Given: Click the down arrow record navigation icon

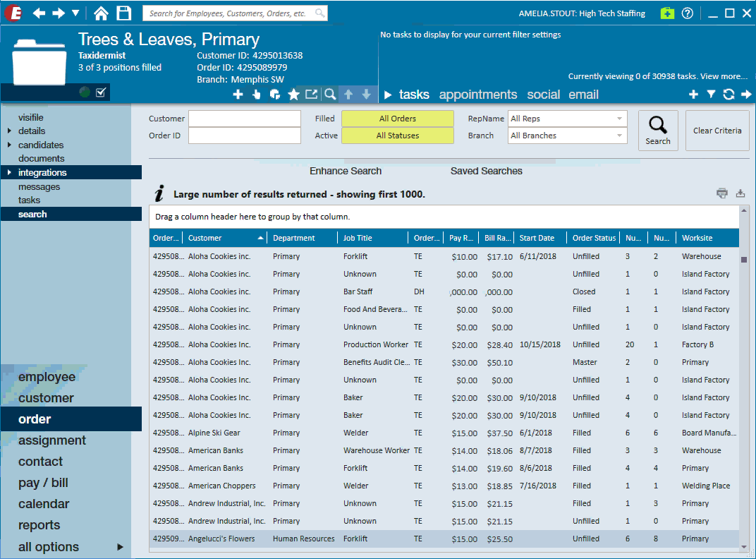Looking at the screenshot, I should (367, 95).
